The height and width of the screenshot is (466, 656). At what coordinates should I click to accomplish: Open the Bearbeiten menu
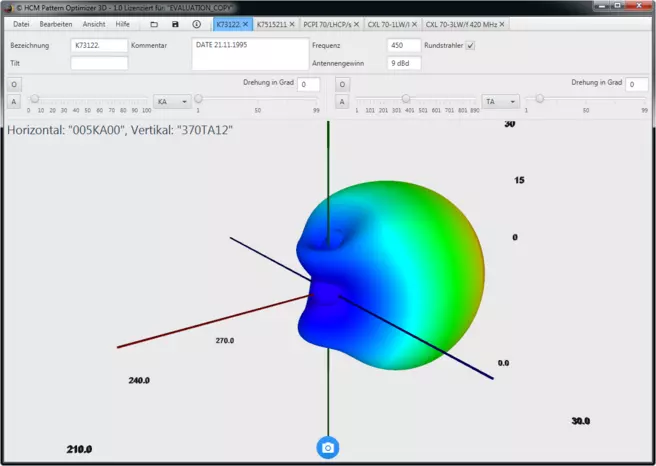coord(56,24)
